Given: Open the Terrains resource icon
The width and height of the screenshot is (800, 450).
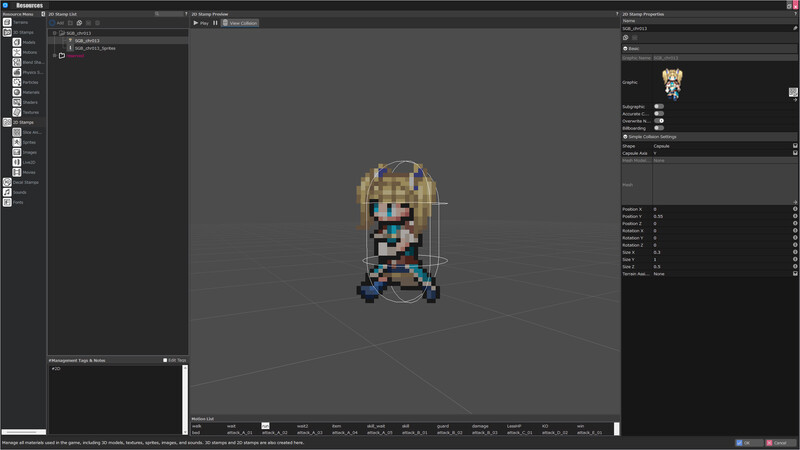Looking at the screenshot, I should (x=7, y=22).
